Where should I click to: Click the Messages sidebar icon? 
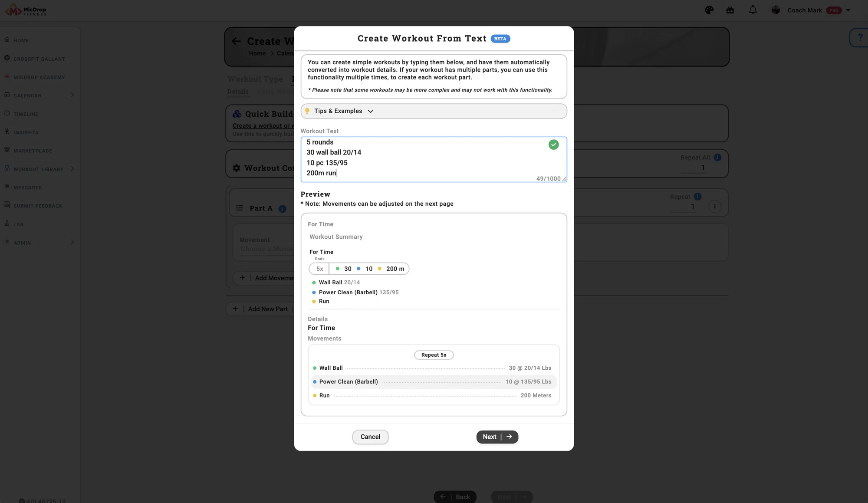[7, 187]
